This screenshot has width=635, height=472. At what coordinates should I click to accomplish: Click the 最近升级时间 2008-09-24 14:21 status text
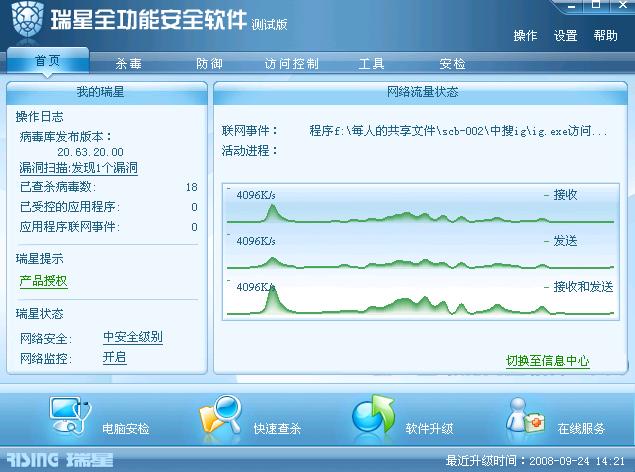coord(535,461)
